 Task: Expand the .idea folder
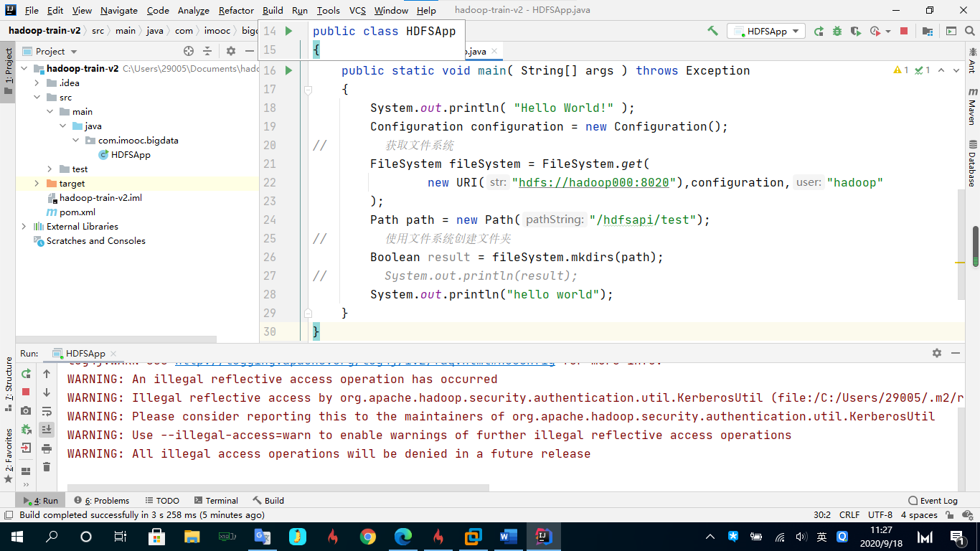click(x=37, y=83)
